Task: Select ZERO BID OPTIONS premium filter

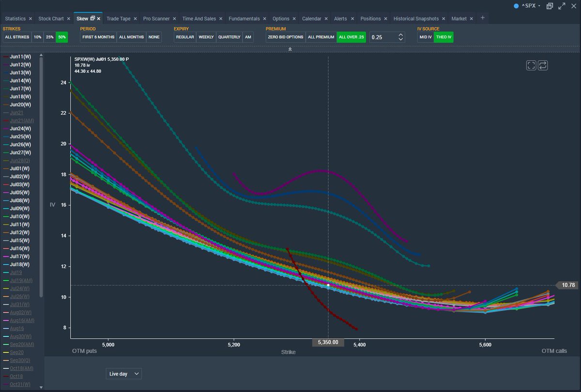Action: coord(286,37)
